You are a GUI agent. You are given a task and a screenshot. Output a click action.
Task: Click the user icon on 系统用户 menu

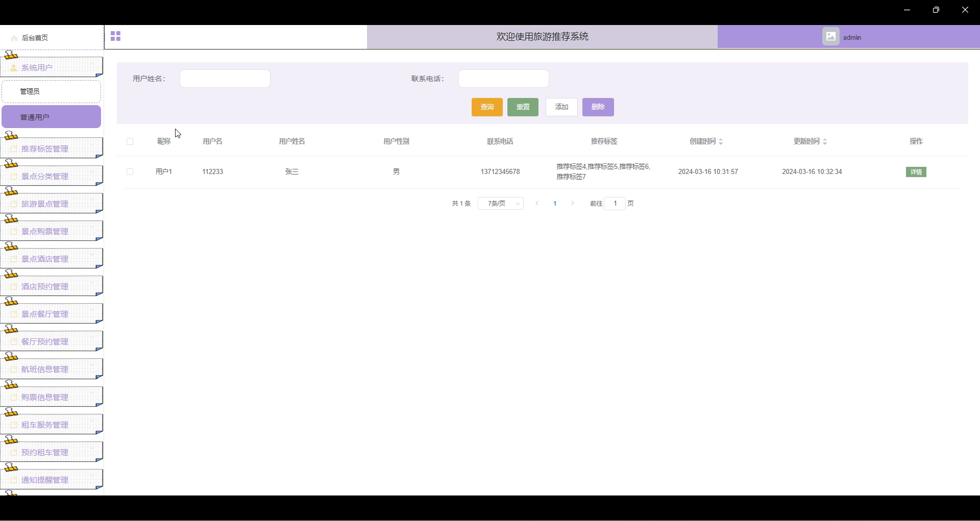tap(14, 68)
